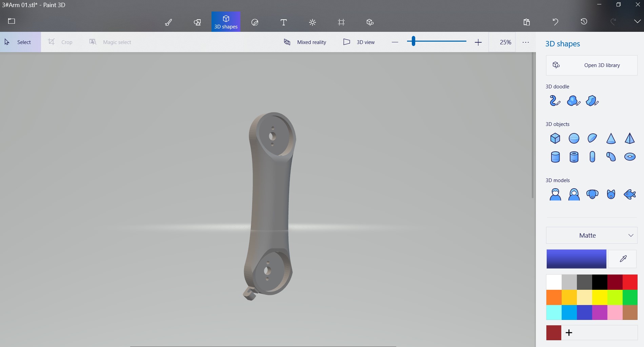Enable 3D view mode
This screenshot has width=644, height=347.
(359, 42)
